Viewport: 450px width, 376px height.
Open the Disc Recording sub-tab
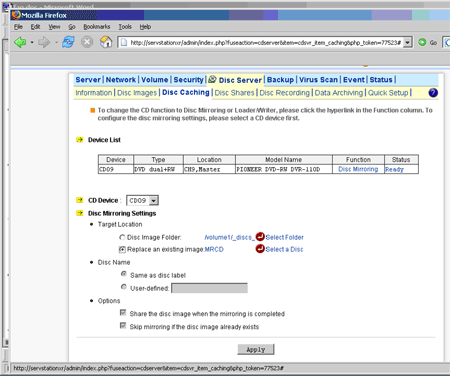pyautogui.click(x=285, y=93)
